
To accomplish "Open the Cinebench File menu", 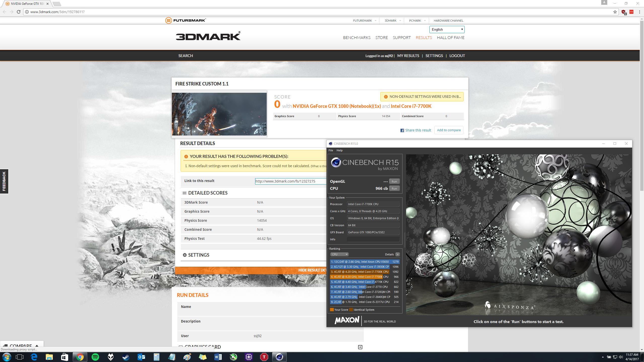I will tap(331, 150).
